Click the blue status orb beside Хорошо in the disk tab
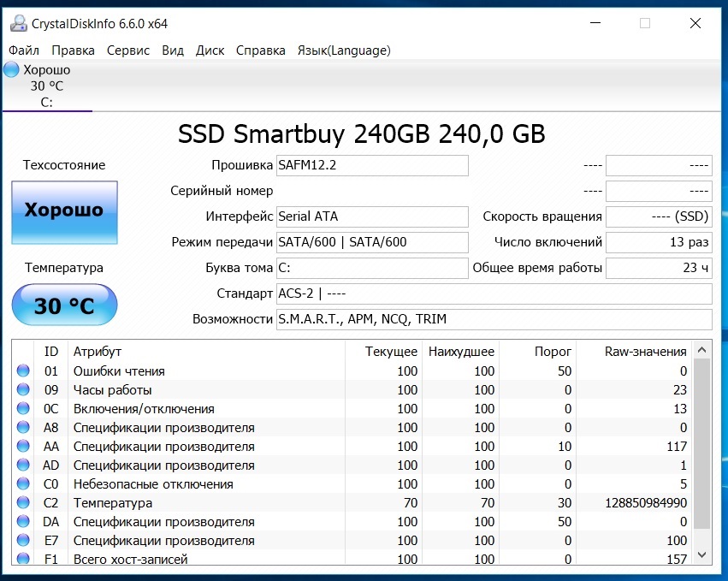This screenshot has width=728, height=581. tap(11, 69)
